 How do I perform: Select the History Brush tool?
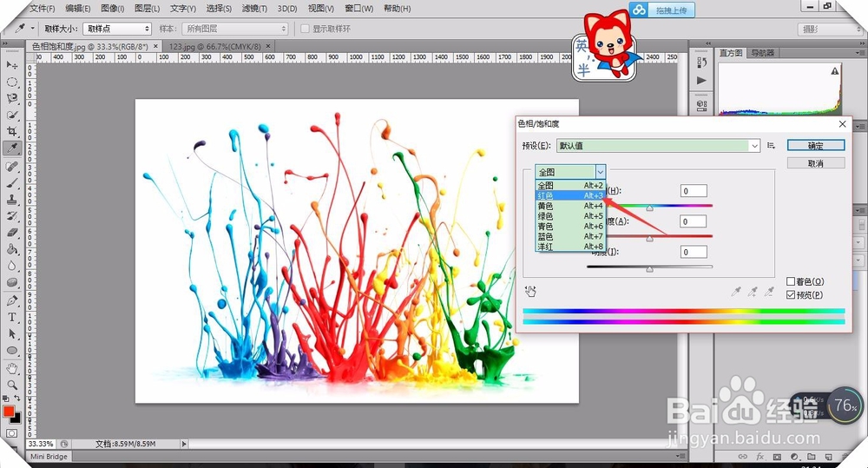click(11, 216)
